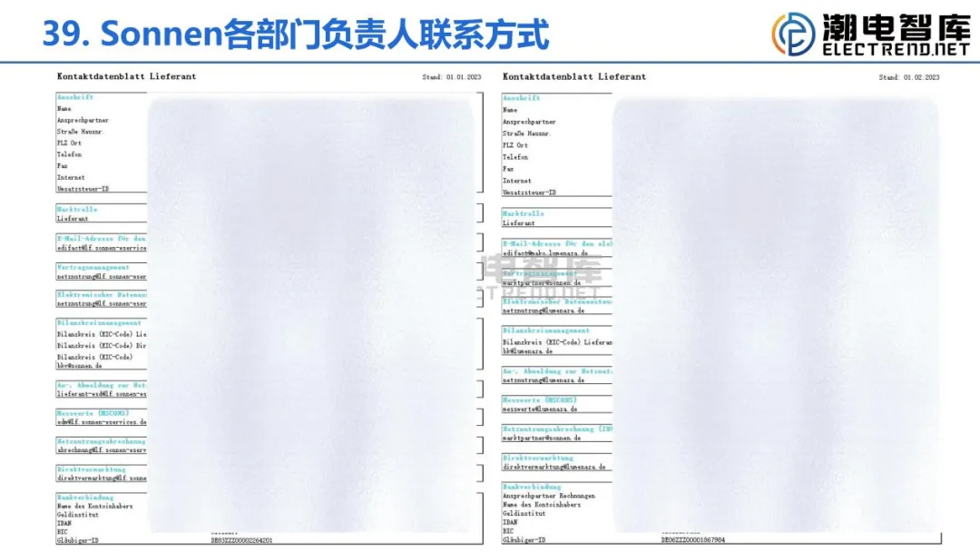The image size is (980, 552).
Task: Click the slide title '39. Sonnen各部门负责人联系方式'
Action: coord(296,34)
